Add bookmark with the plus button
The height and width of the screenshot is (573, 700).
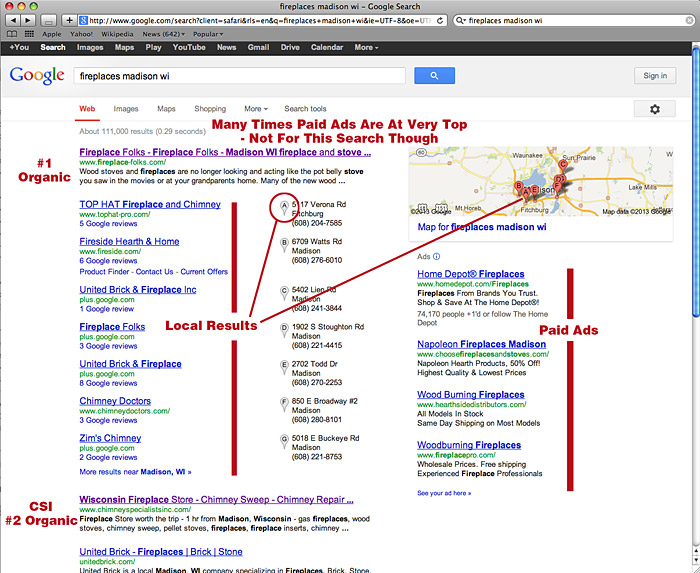point(69,21)
